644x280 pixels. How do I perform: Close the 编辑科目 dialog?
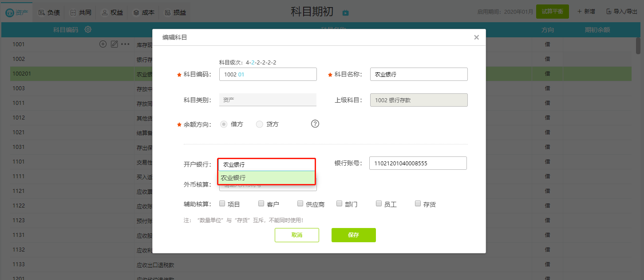[476, 37]
